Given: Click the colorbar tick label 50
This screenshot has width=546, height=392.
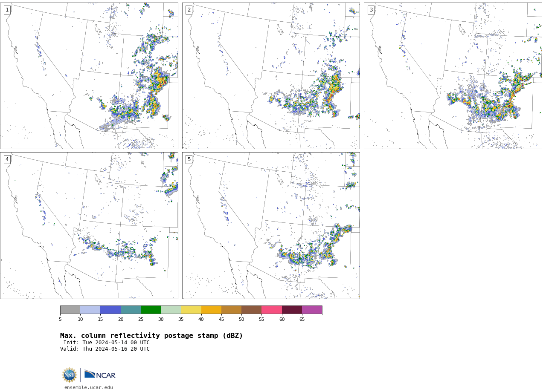Looking at the screenshot, I should tap(241, 320).
